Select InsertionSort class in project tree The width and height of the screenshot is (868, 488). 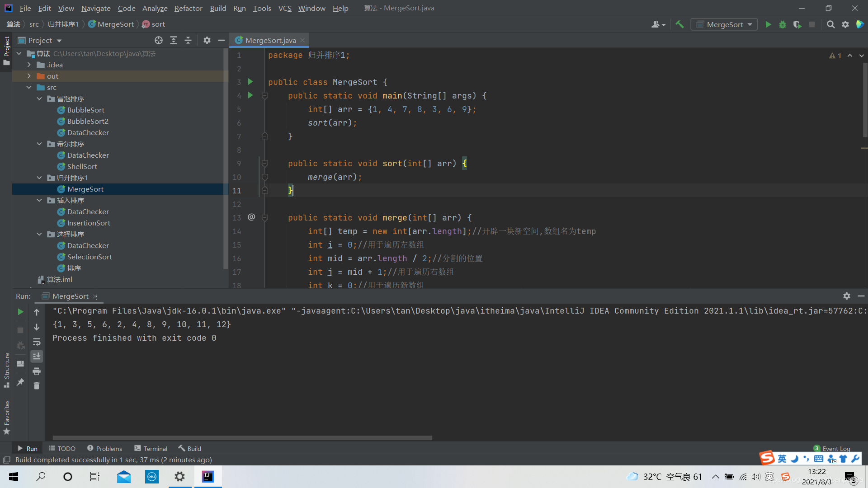coord(89,223)
